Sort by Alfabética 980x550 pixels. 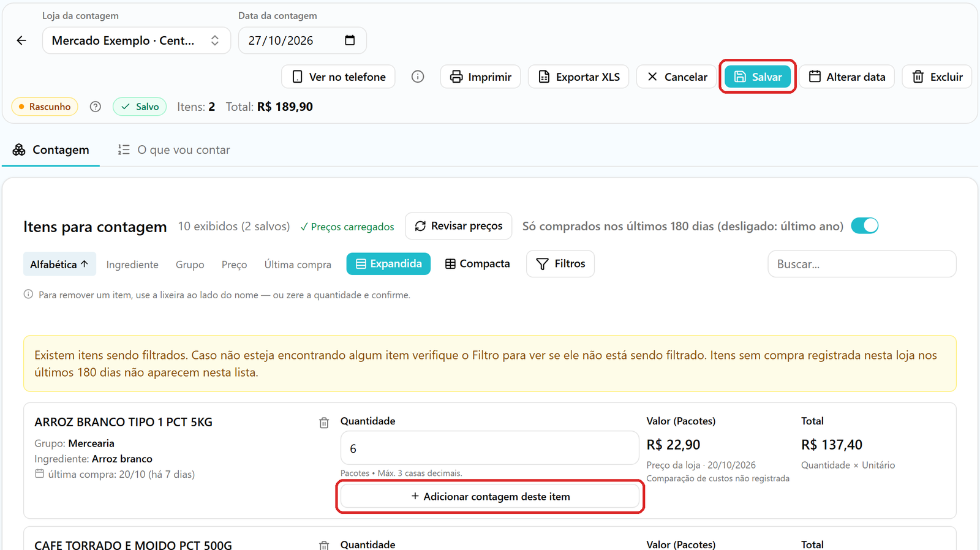[x=59, y=265]
